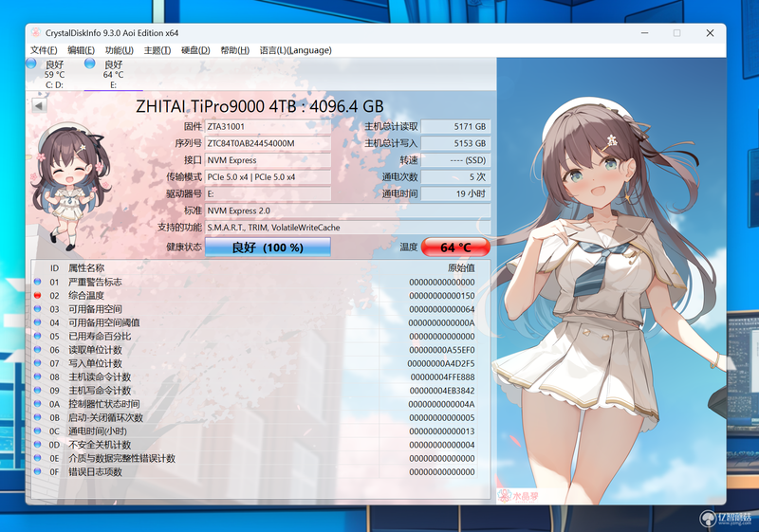Select the 已用寿命百分比 attribute name
759x532 pixels.
100,336
